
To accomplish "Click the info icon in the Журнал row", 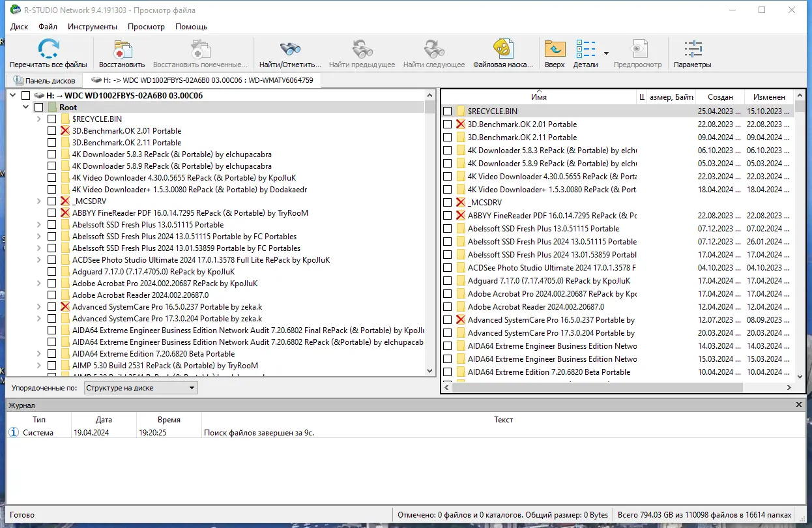I will coord(14,433).
